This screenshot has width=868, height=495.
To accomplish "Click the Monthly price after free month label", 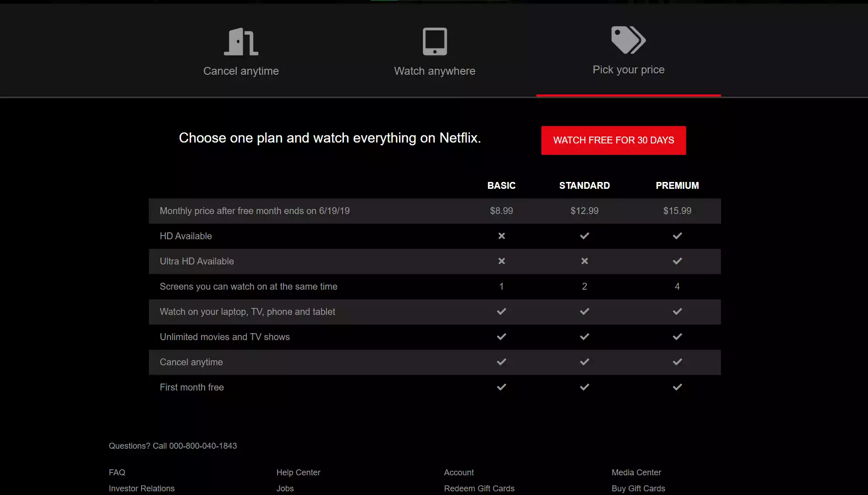I will coord(255,211).
